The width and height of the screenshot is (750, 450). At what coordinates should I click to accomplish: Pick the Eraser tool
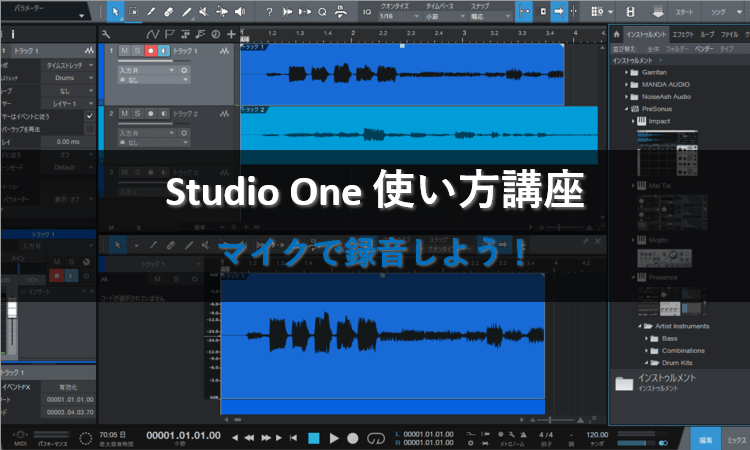coord(170,12)
